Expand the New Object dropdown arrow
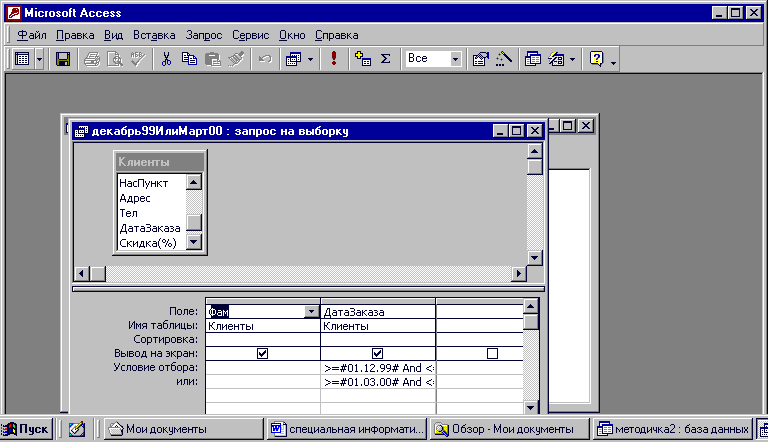768x442 pixels. [x=572, y=60]
